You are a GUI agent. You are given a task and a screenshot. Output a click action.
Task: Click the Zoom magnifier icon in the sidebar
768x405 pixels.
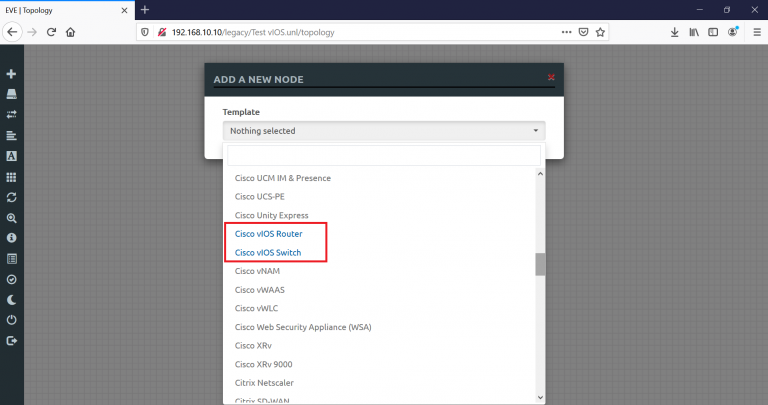click(11, 218)
